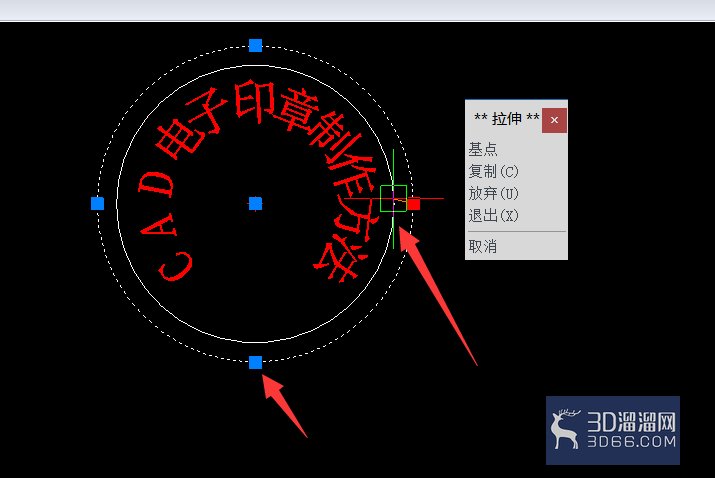Click the red active grip on the circle's right

pyautogui.click(x=414, y=203)
